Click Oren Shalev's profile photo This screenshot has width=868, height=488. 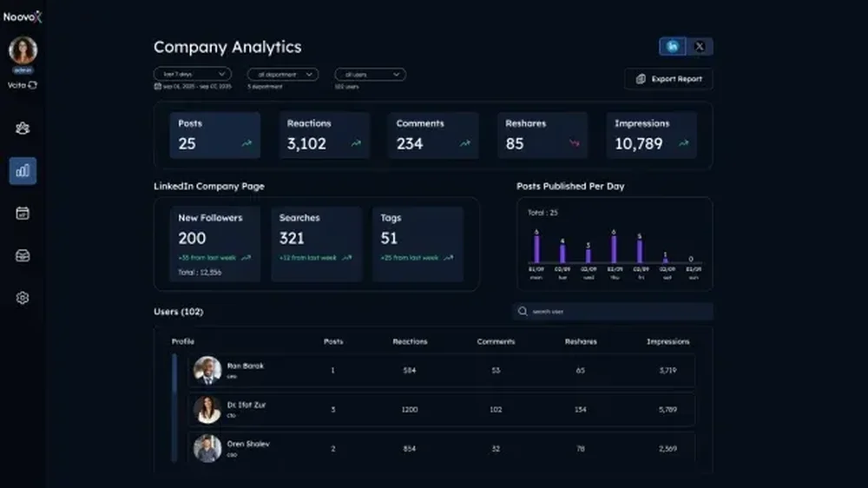tap(207, 448)
